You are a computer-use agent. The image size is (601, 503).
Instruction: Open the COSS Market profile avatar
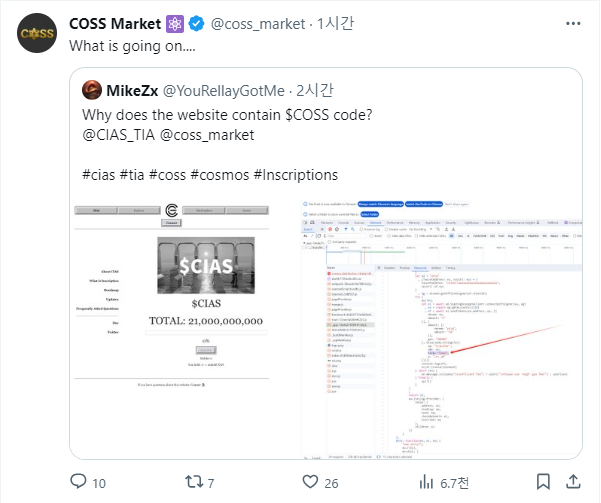(37, 33)
